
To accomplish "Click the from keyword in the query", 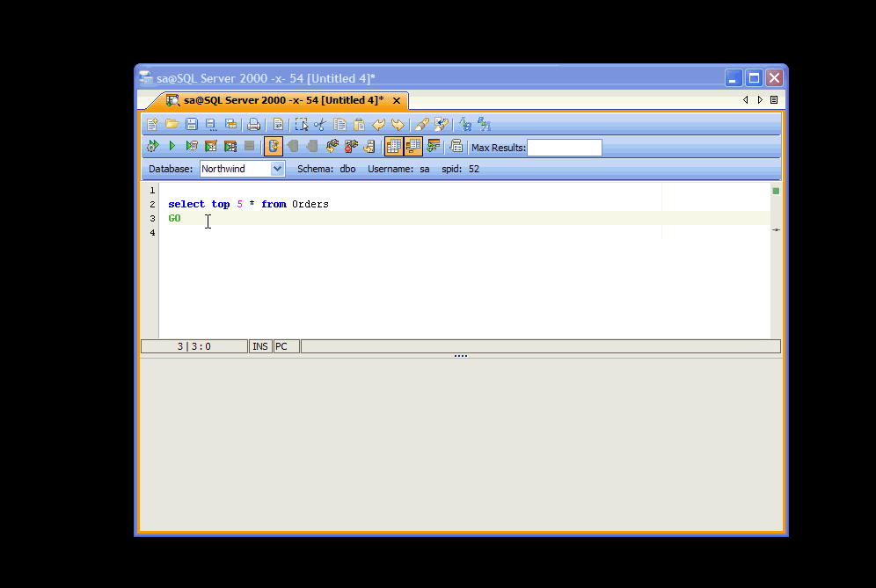I will point(274,205).
